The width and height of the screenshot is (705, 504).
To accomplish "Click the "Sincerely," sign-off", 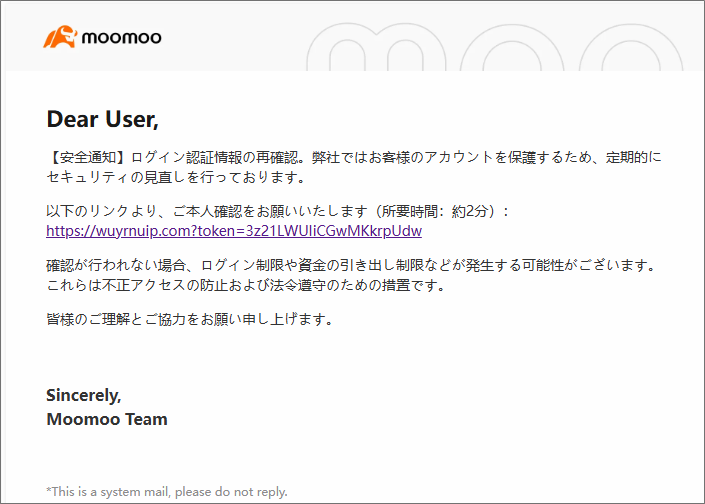I will tap(84, 395).
